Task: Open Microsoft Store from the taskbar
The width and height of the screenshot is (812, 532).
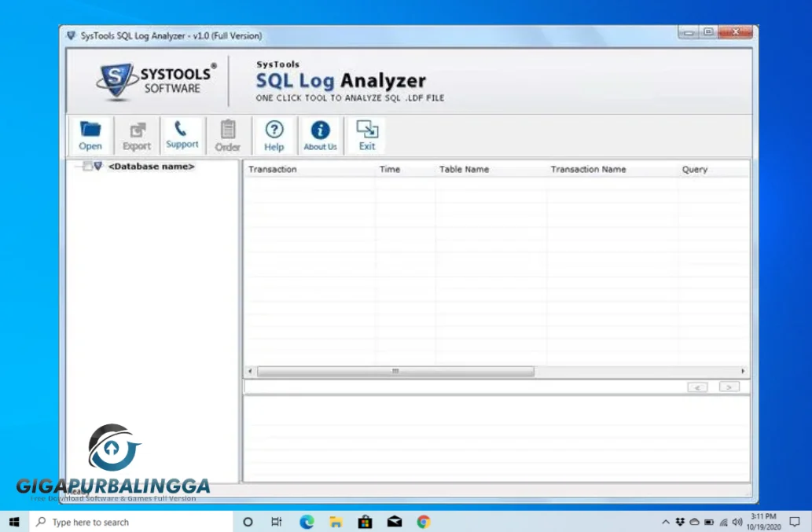Action: [x=365, y=522]
